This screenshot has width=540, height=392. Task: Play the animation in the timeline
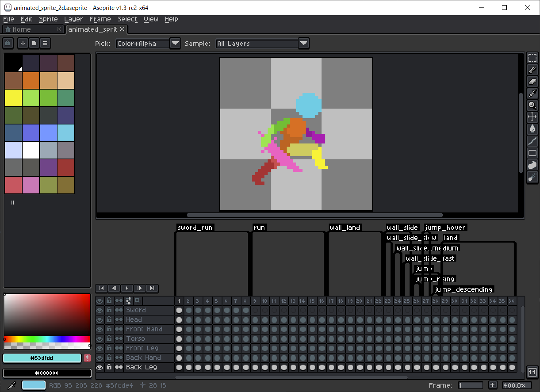point(126,288)
